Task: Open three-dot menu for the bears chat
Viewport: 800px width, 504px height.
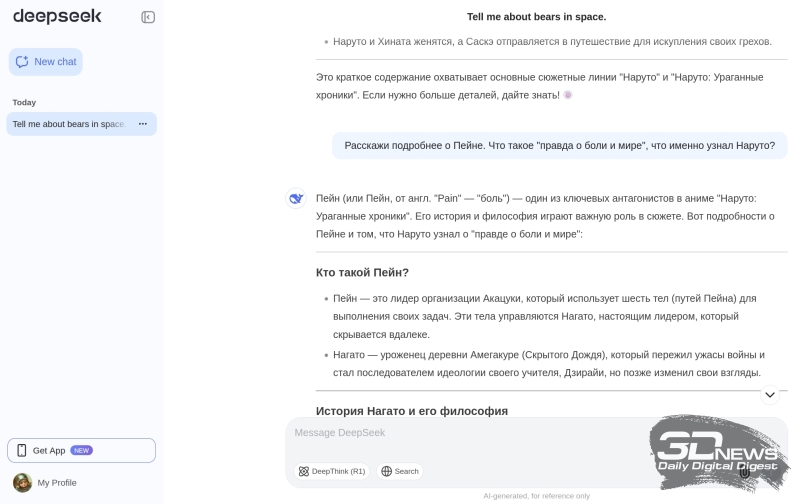Action: tap(143, 124)
